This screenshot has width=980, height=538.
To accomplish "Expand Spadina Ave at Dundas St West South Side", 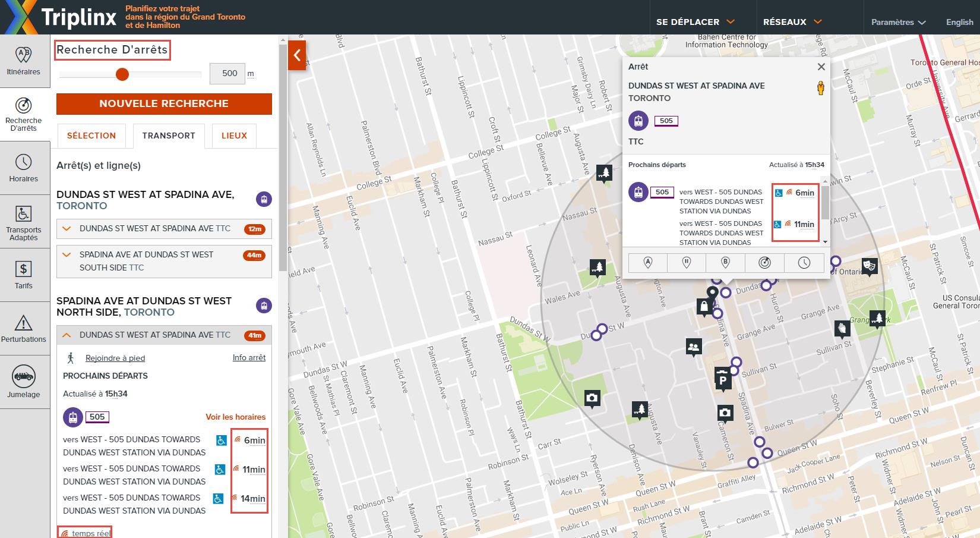I will (164, 261).
